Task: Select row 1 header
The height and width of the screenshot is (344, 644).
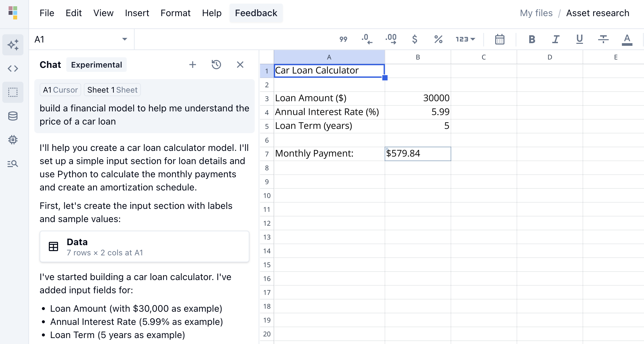Action: coord(267,71)
